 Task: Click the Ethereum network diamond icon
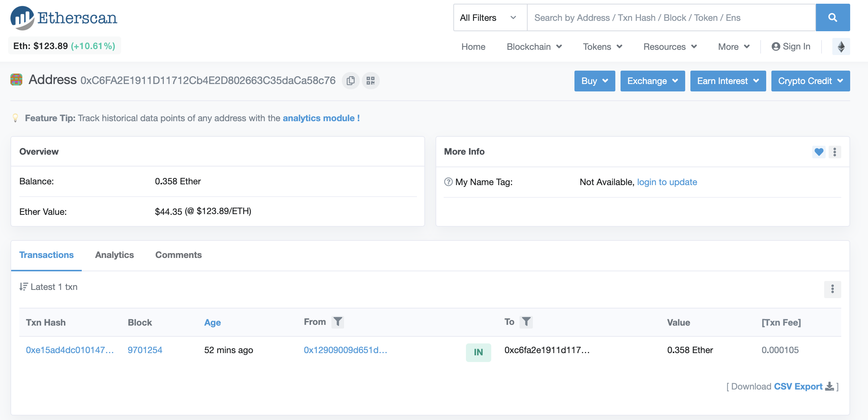point(841,47)
